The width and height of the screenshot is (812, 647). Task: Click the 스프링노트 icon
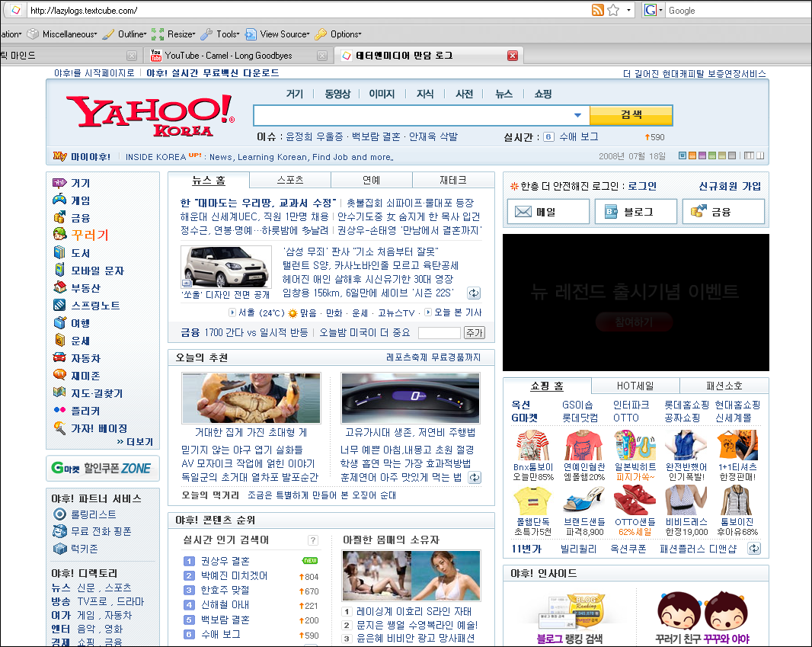pos(59,305)
